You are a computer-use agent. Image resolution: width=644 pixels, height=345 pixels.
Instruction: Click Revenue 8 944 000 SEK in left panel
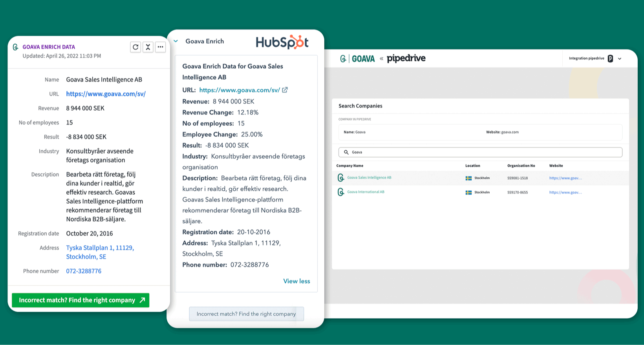[85, 108]
